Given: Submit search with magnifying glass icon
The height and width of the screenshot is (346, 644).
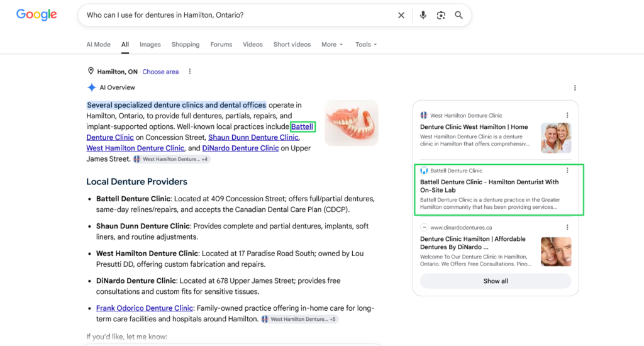Looking at the screenshot, I should tap(458, 15).
